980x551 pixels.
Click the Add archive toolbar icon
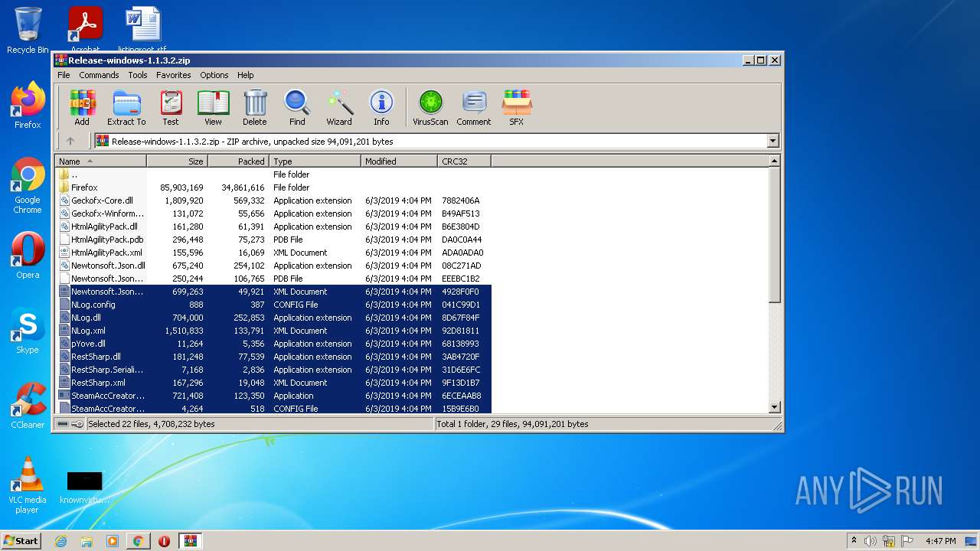click(82, 107)
